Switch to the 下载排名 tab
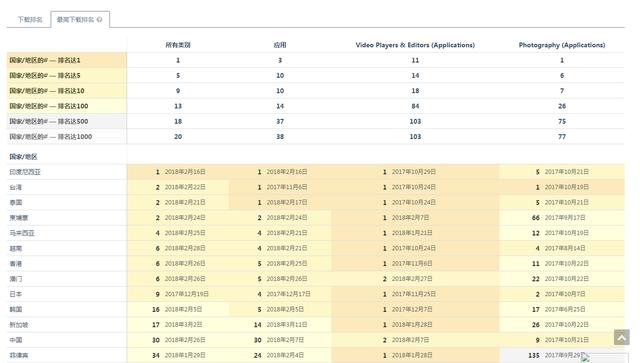 tap(30, 20)
